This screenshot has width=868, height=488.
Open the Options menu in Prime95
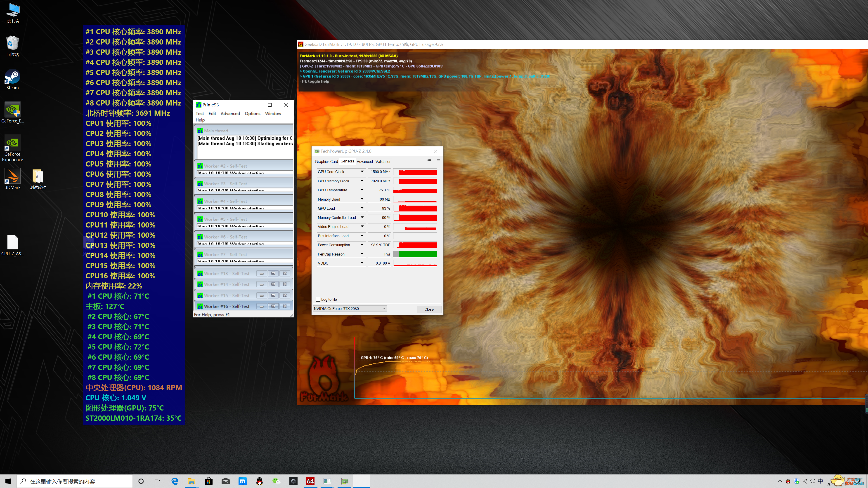[252, 113]
